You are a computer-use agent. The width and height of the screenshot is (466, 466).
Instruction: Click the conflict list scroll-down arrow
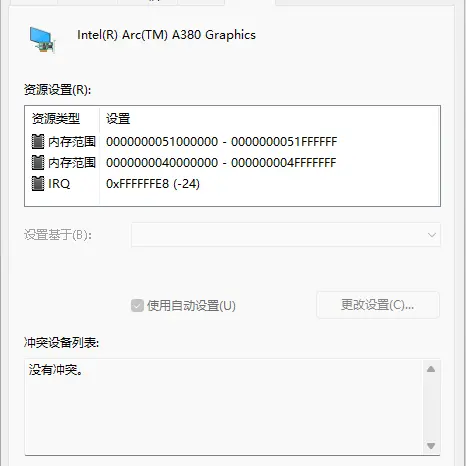tap(431, 446)
